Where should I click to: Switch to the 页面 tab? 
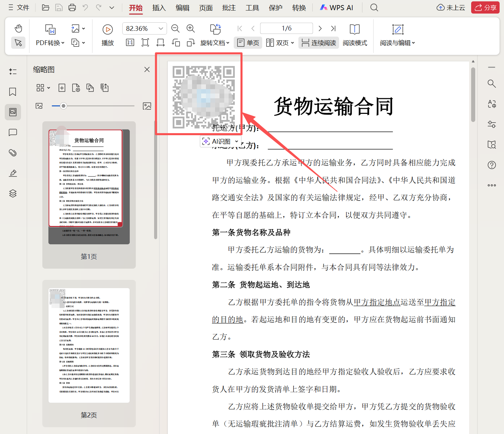click(206, 8)
